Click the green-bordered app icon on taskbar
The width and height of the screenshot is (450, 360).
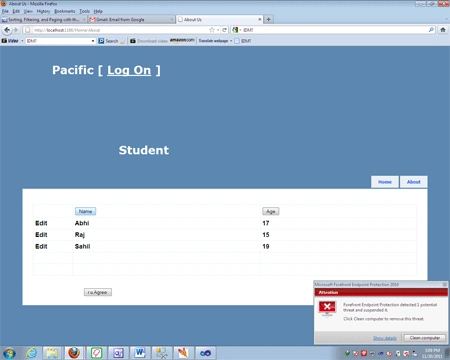96,353
